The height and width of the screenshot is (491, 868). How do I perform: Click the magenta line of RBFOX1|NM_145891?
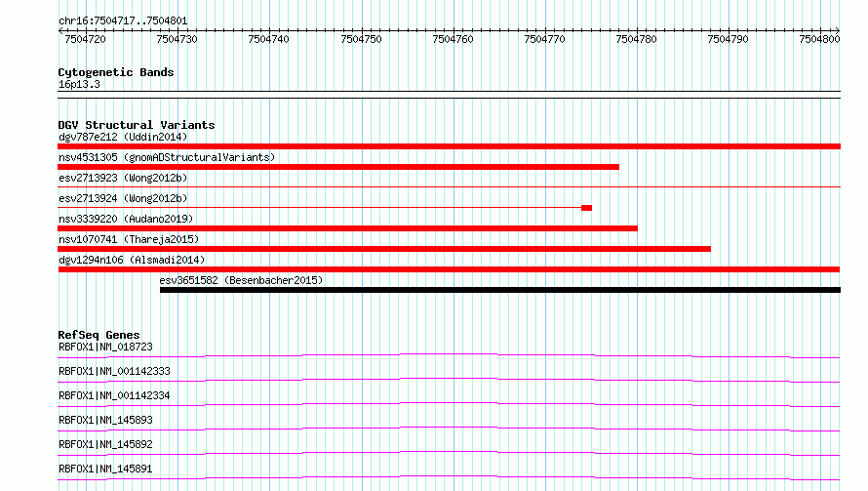pos(449,477)
